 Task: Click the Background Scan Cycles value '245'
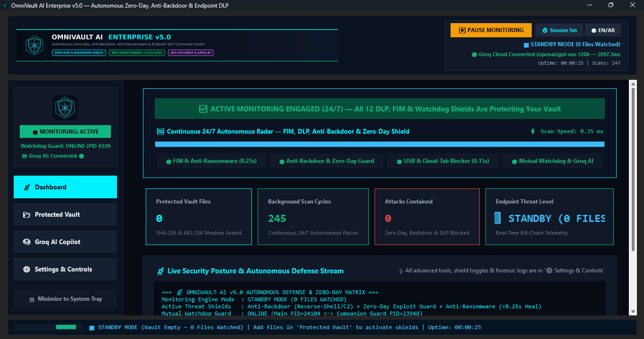coord(277,219)
